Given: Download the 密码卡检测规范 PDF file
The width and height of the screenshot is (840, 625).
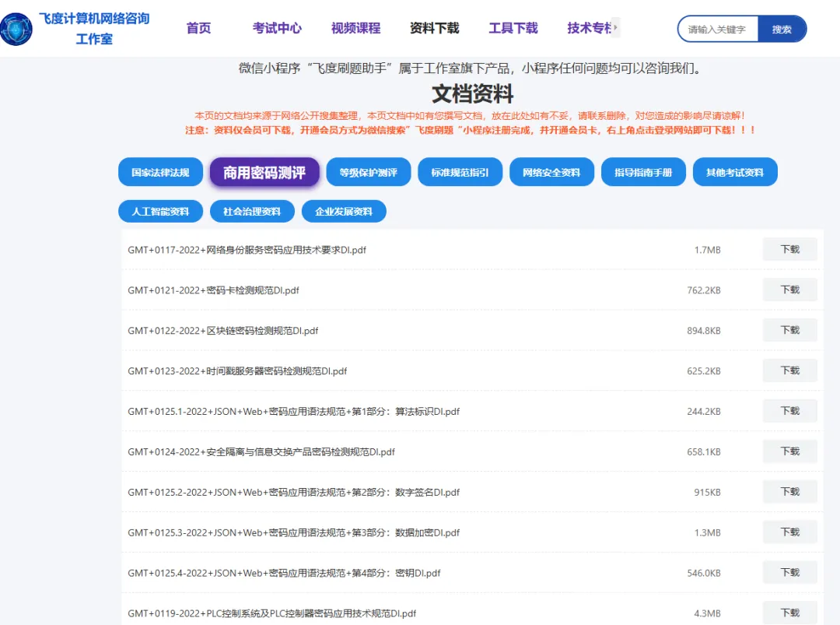Looking at the screenshot, I should (789, 290).
